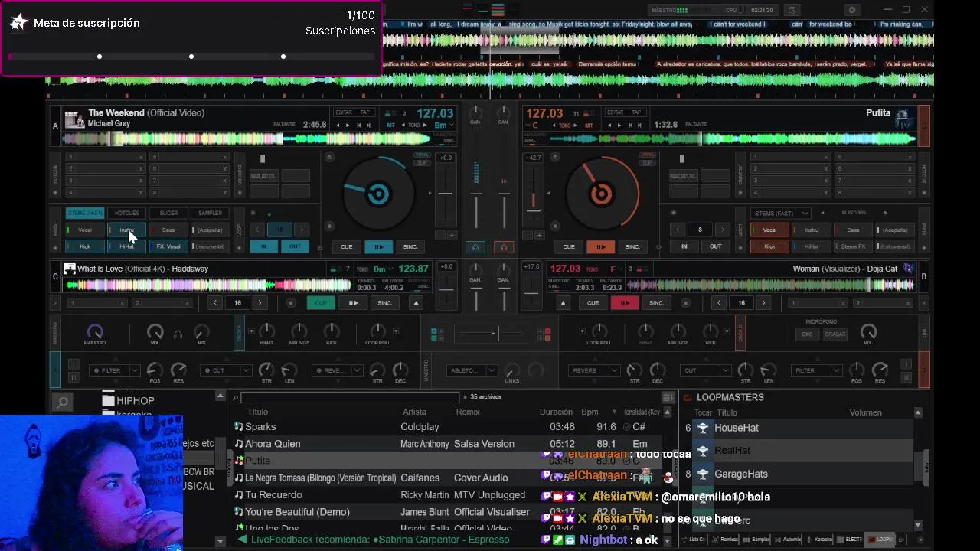980x551 pixels.
Task: Toggle headphone cue for left deck
Action: pyautogui.click(x=475, y=247)
